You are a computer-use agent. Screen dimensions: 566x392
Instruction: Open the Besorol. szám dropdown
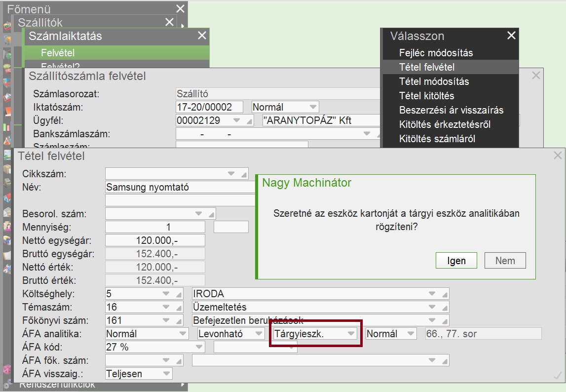pyautogui.click(x=198, y=213)
